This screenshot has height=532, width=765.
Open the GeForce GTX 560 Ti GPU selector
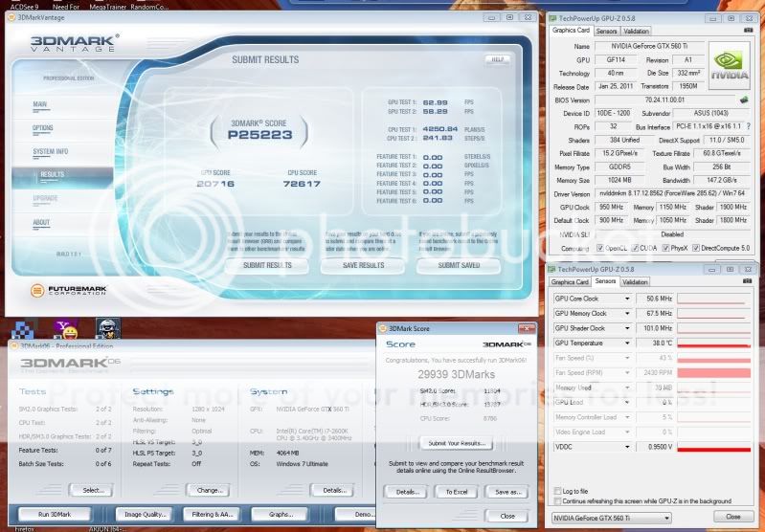[x=612, y=518]
